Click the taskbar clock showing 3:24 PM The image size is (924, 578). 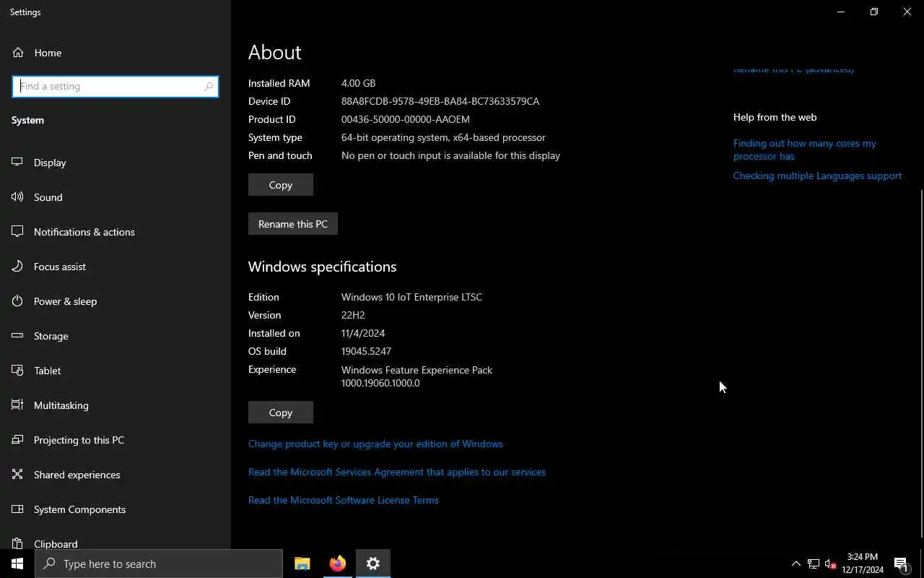coord(863,564)
